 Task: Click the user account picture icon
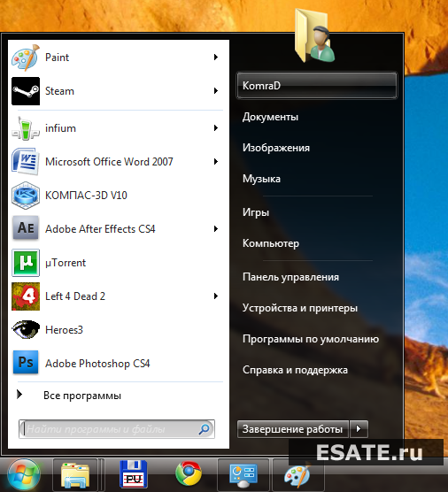[314, 35]
